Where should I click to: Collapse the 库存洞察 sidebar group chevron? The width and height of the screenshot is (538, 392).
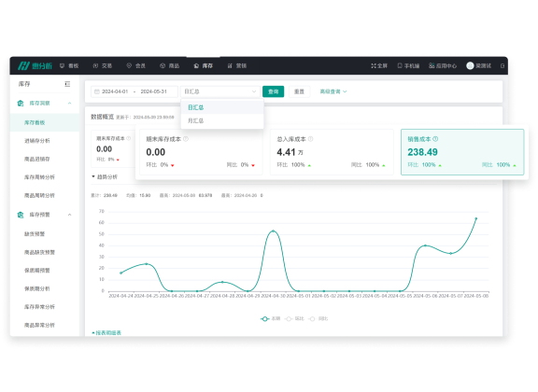point(70,104)
